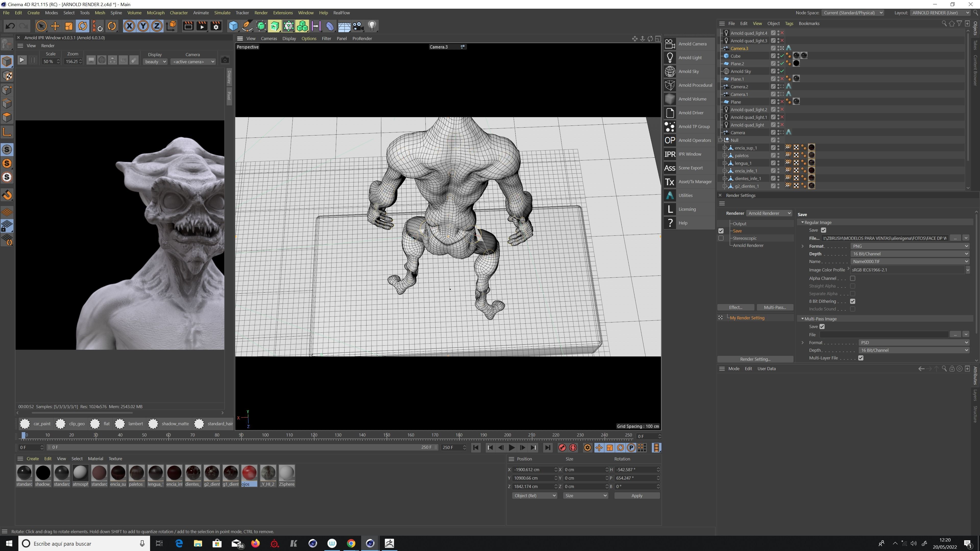Toggle the X axis lock icon
This screenshot has width=980, height=551.
tap(129, 26)
